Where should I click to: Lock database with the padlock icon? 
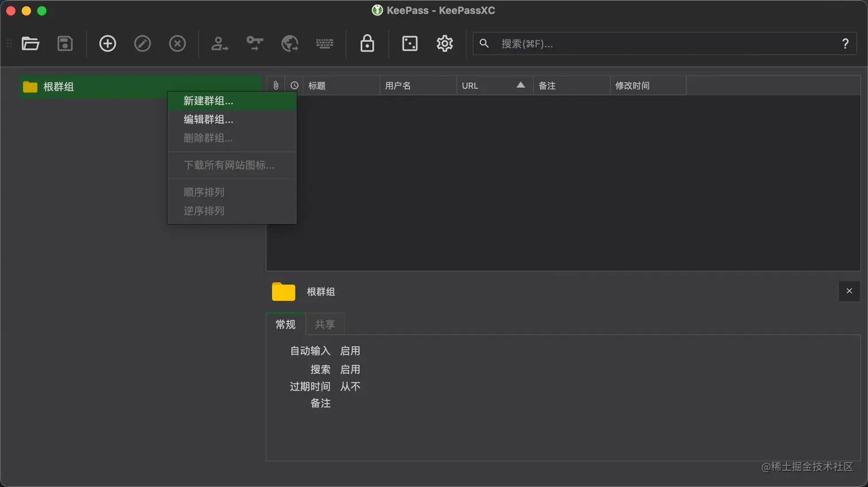coord(367,44)
